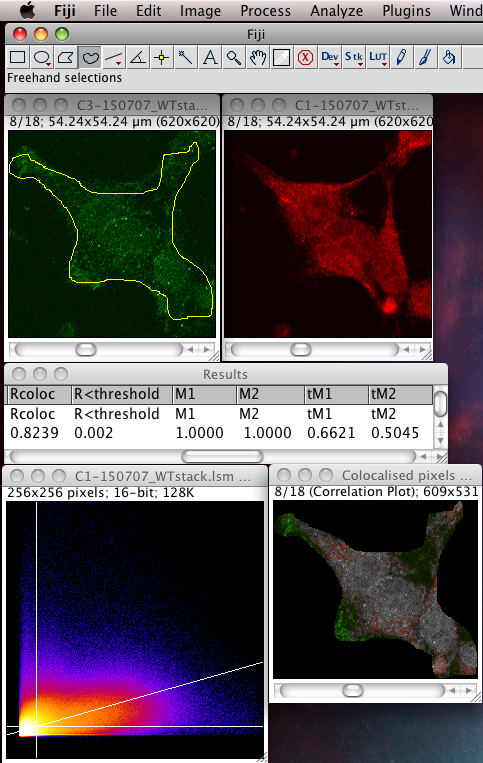Open the Plugins menu

click(x=406, y=11)
